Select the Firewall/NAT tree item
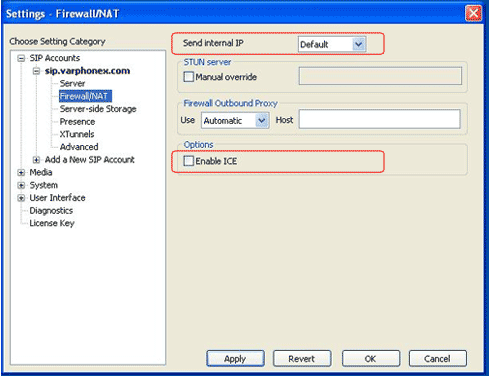489x376 pixels. [x=85, y=96]
